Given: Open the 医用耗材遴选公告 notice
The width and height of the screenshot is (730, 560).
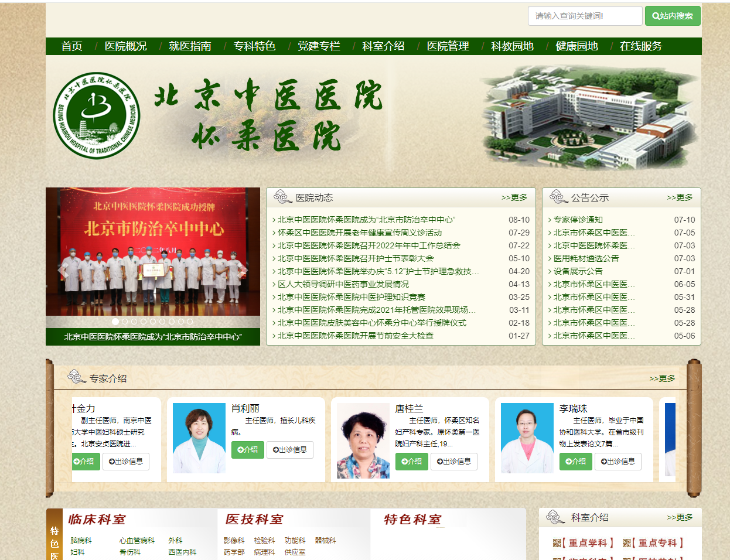Looking at the screenshot, I should coord(586,258).
